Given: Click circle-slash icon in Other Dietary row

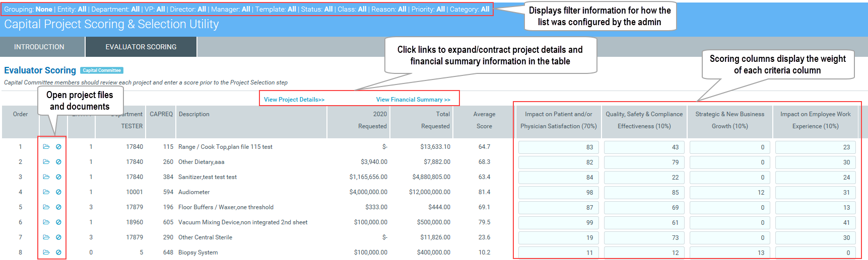Looking at the screenshot, I should click(58, 162).
